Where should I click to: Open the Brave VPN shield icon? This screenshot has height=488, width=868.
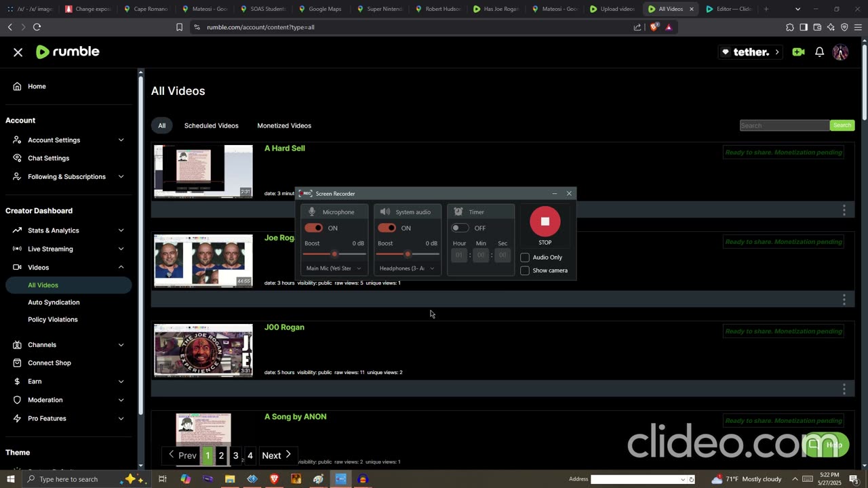pyautogui.click(x=844, y=27)
